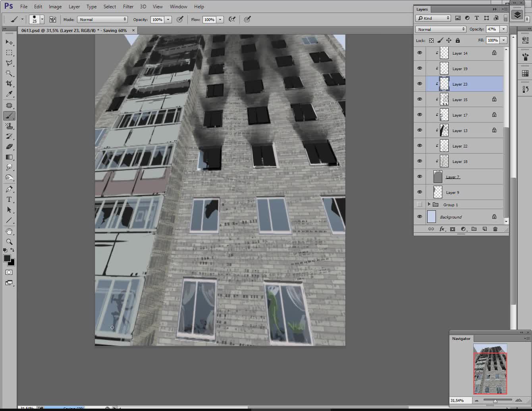Click the foreground color swatch
The image size is (532, 411).
pyautogui.click(x=7, y=258)
